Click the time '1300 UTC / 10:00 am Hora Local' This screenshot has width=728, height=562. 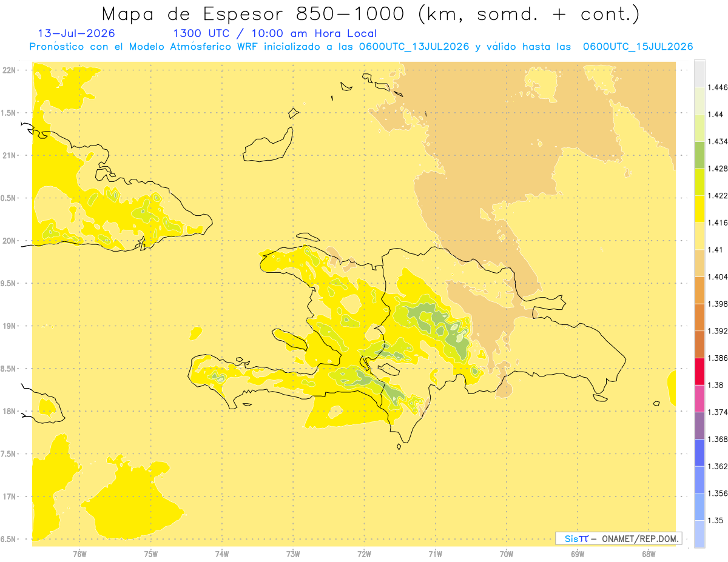(x=275, y=34)
